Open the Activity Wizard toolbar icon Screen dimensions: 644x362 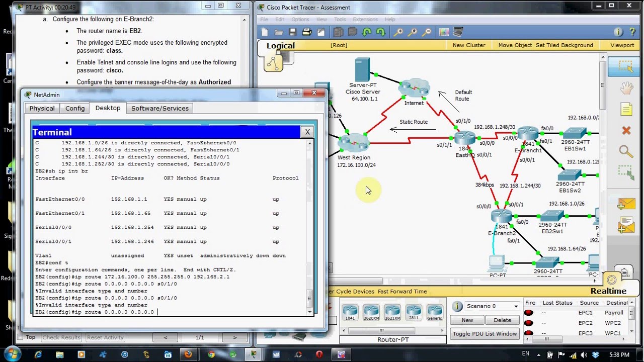[321, 32]
